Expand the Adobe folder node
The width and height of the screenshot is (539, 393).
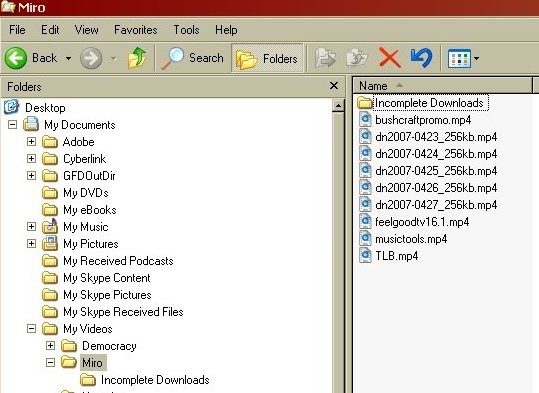coord(31,141)
